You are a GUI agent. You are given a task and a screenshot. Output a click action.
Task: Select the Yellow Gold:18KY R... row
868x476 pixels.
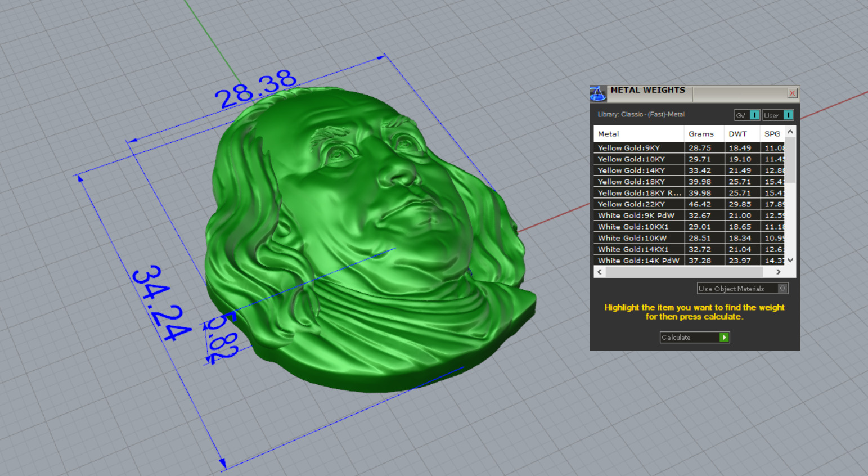689,193
